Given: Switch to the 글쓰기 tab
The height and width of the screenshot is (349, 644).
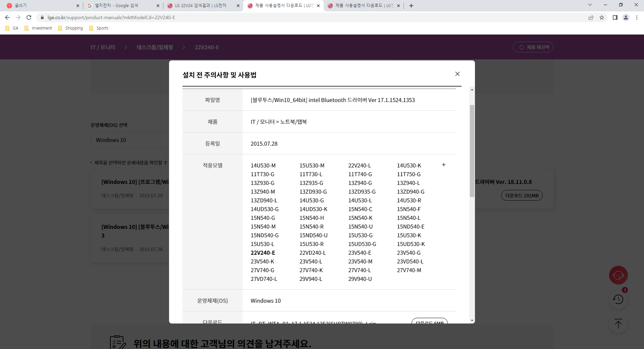Looking at the screenshot, I should (40, 6).
